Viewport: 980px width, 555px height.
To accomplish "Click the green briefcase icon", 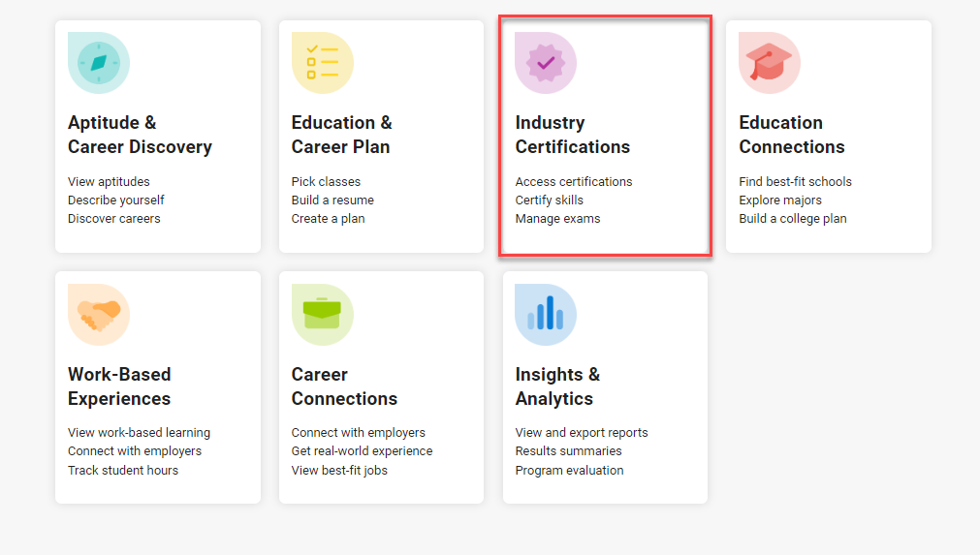I will (x=323, y=315).
